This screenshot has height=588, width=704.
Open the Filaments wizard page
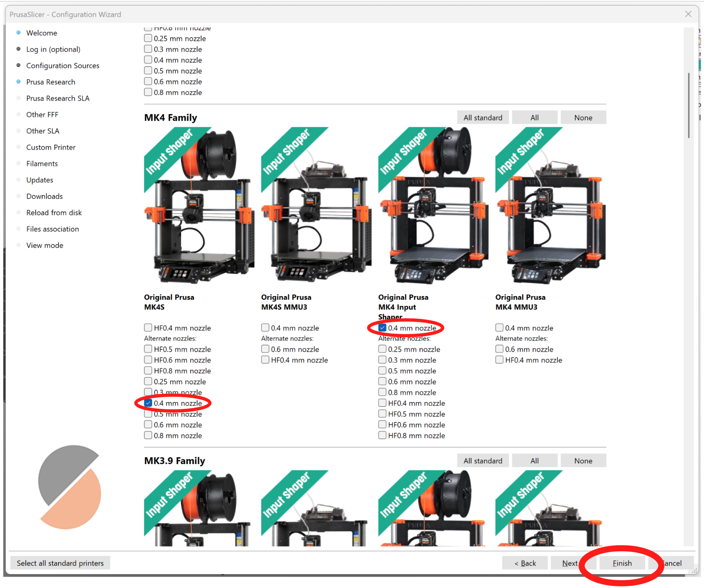pyautogui.click(x=42, y=164)
